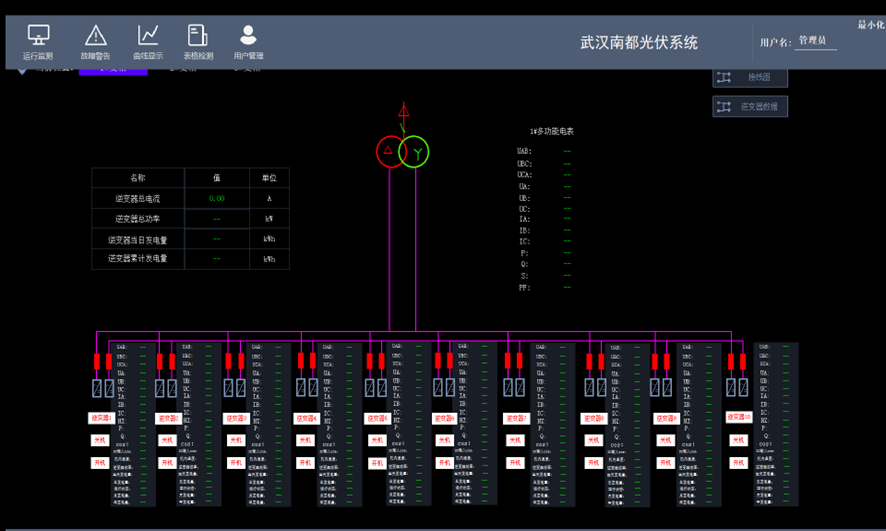Start inverter 2 with 开机
Screen dimensions: 886x531
coord(167,463)
